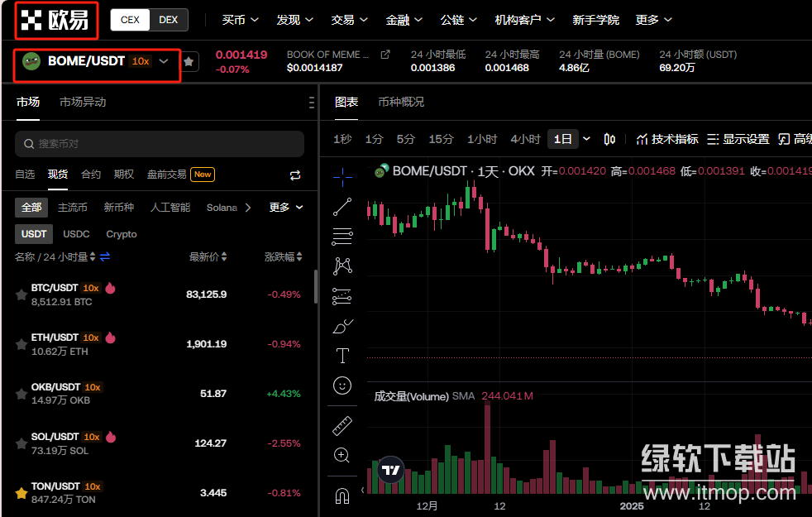Open BOOK OF MEME external link icon

(x=385, y=55)
